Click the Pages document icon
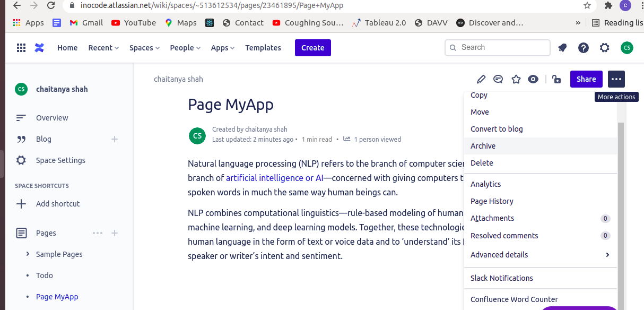The height and width of the screenshot is (310, 644). tap(21, 233)
